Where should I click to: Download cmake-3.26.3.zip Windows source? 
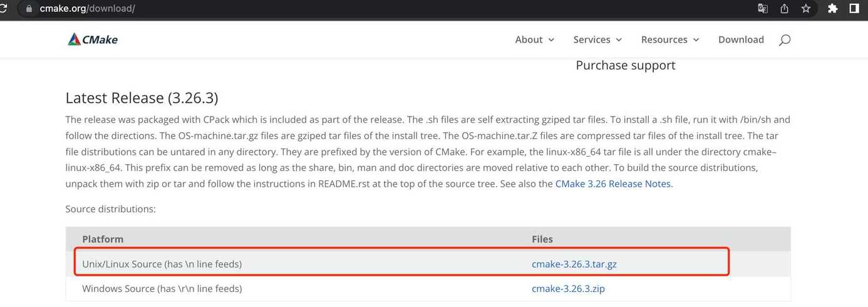(568, 288)
